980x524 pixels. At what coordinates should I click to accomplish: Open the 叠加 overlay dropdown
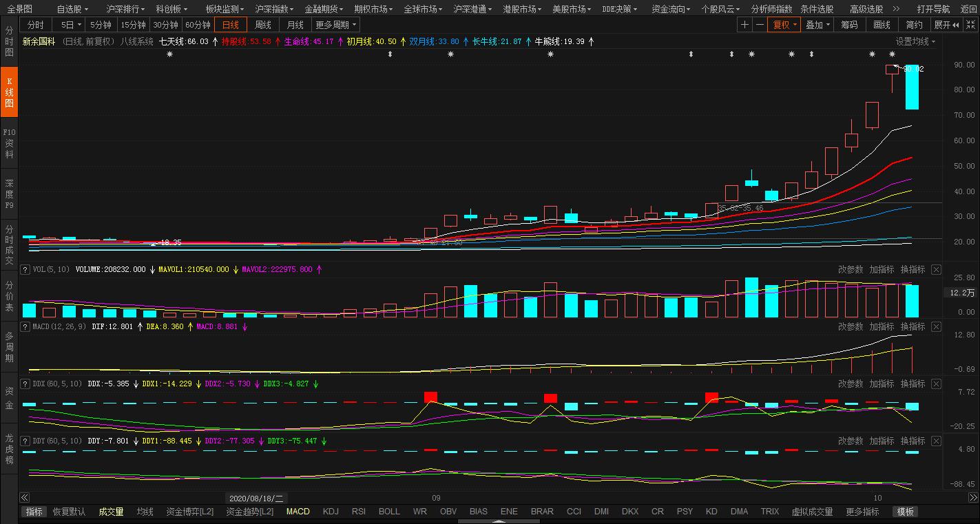(817, 25)
